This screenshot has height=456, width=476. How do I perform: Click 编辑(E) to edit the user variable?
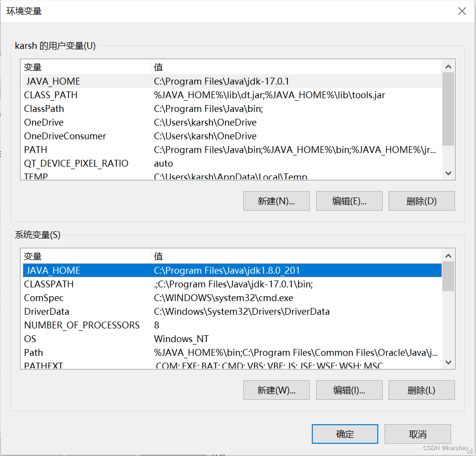pos(349,201)
